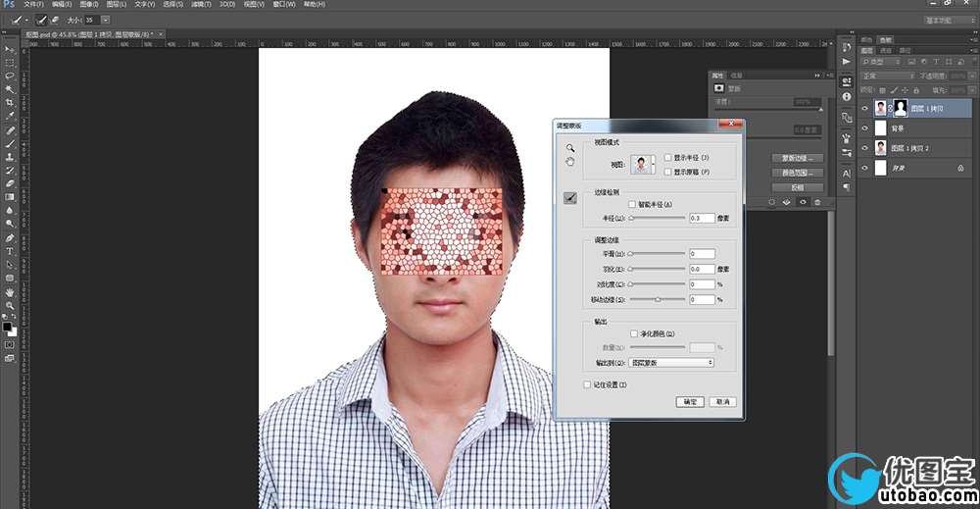Click the cancel button in Refine Mask dialog
980x509 pixels.
coord(722,401)
